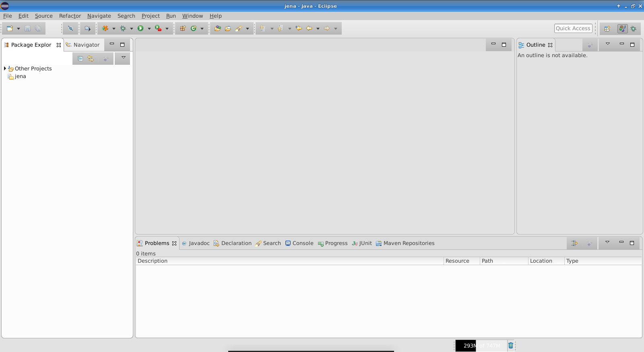This screenshot has height=352, width=644.
Task: Select the Java perspective button
Action: 622,29
